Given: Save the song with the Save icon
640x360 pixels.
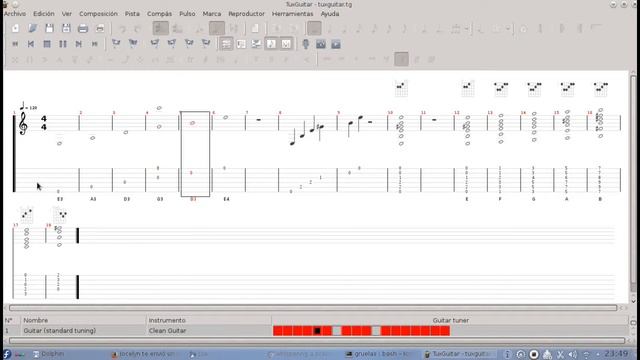Looking at the screenshot, I should (x=49, y=29).
